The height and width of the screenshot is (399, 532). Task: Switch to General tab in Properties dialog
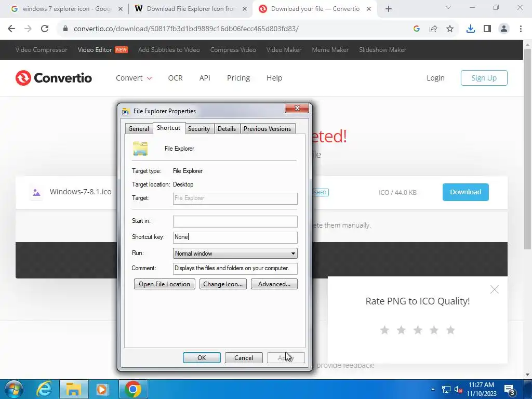[138, 129]
